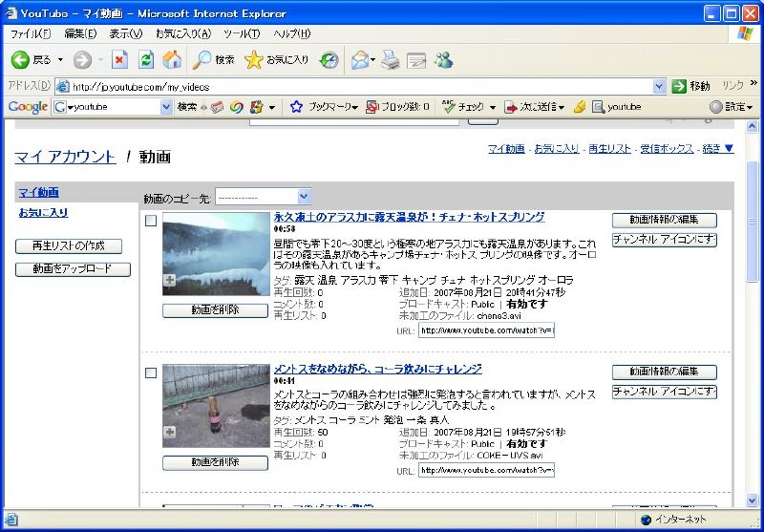Refresh the page with the Refresh icon

pyautogui.click(x=146, y=60)
